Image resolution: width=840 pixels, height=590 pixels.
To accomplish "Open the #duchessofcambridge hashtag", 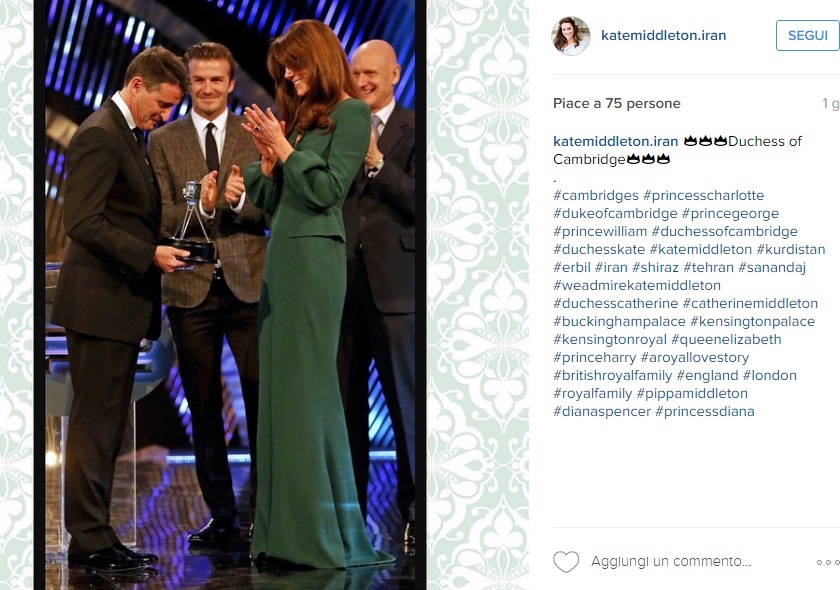I will coord(724,231).
